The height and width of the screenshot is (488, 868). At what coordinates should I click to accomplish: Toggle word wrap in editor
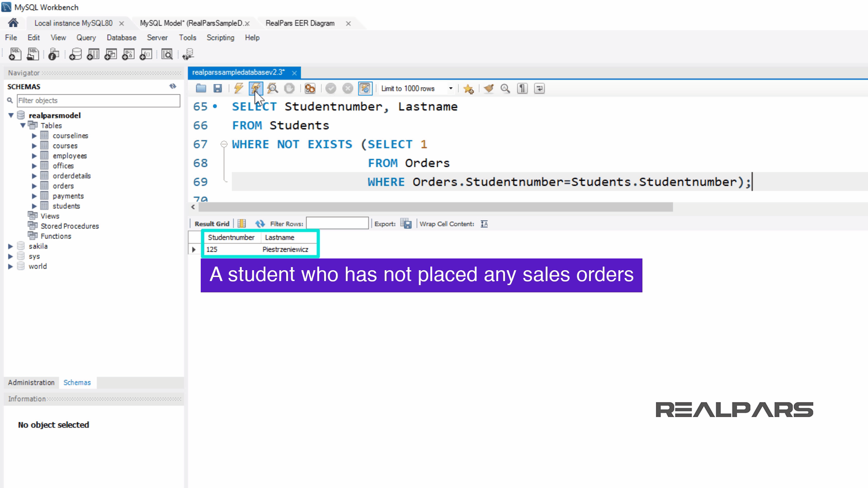point(539,89)
